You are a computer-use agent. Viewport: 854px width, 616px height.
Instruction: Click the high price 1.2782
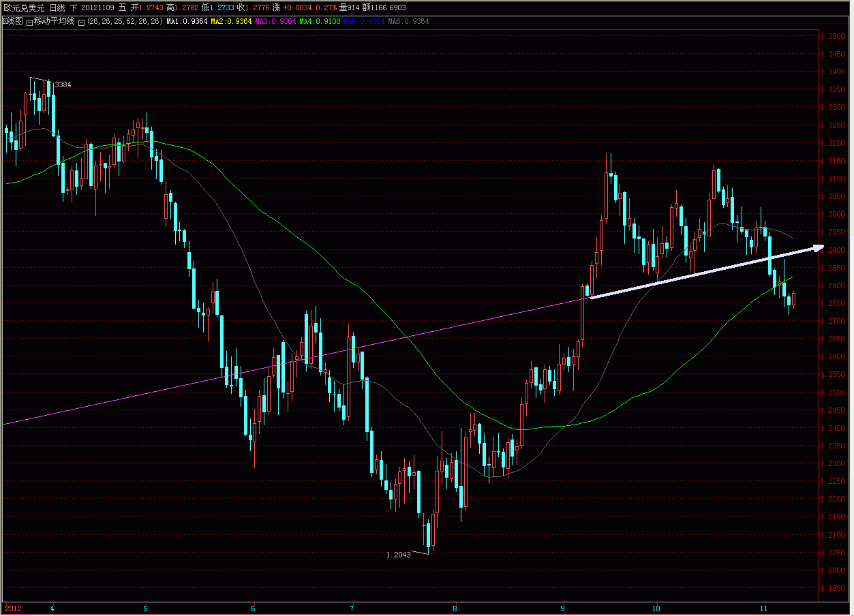(x=187, y=7)
